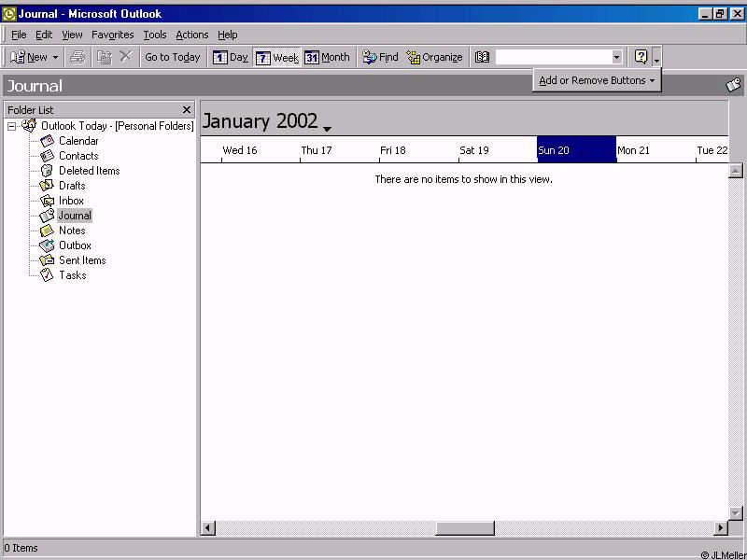Click the Notes folder icon

47,231
